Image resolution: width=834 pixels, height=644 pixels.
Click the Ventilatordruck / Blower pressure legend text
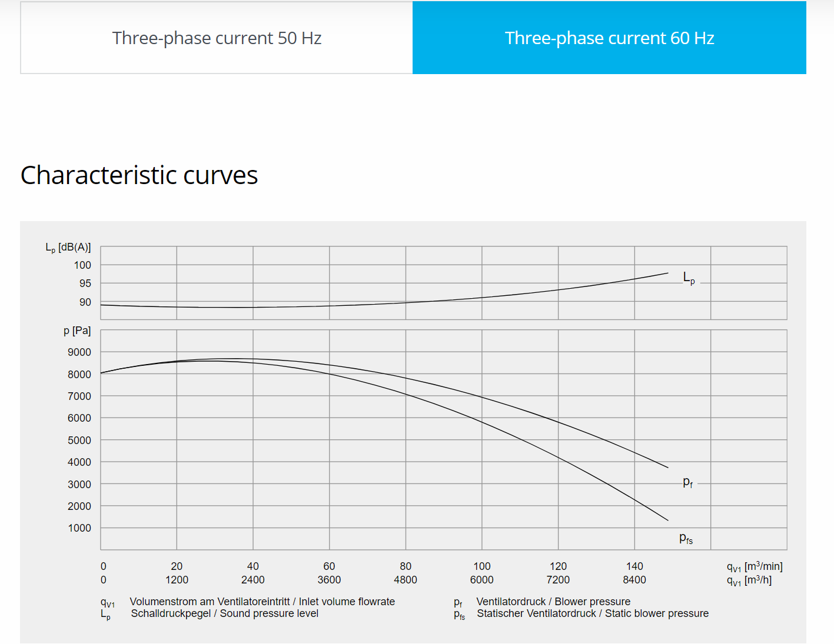(x=553, y=602)
